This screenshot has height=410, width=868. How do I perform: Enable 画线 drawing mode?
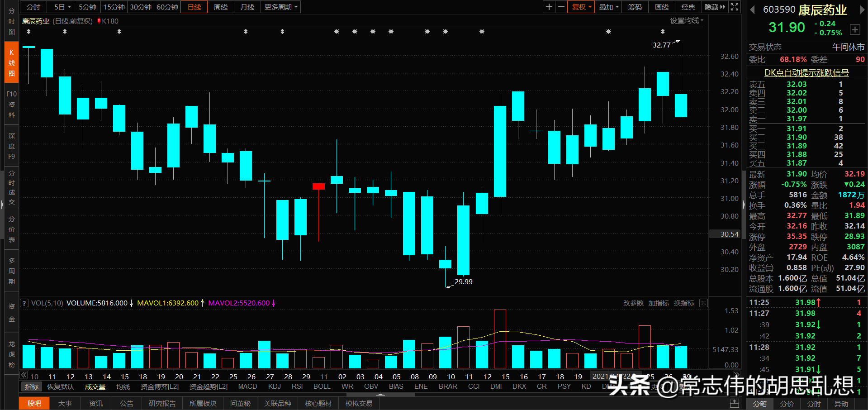(x=661, y=7)
